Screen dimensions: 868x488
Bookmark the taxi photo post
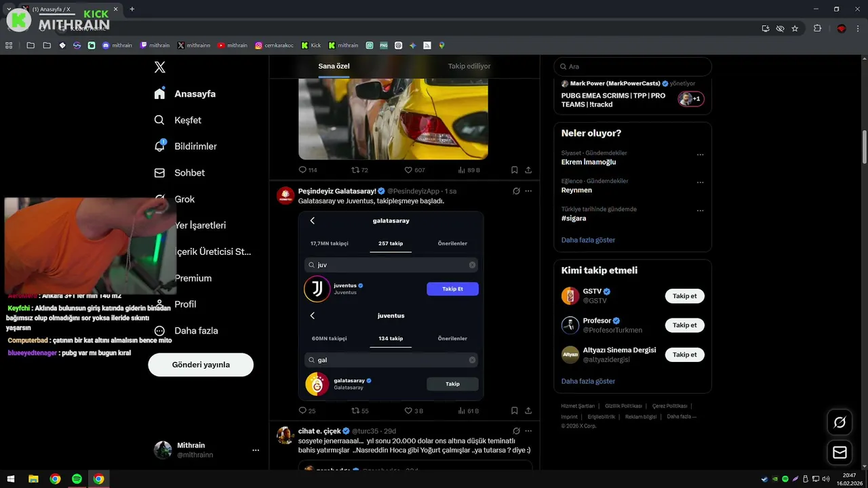515,170
